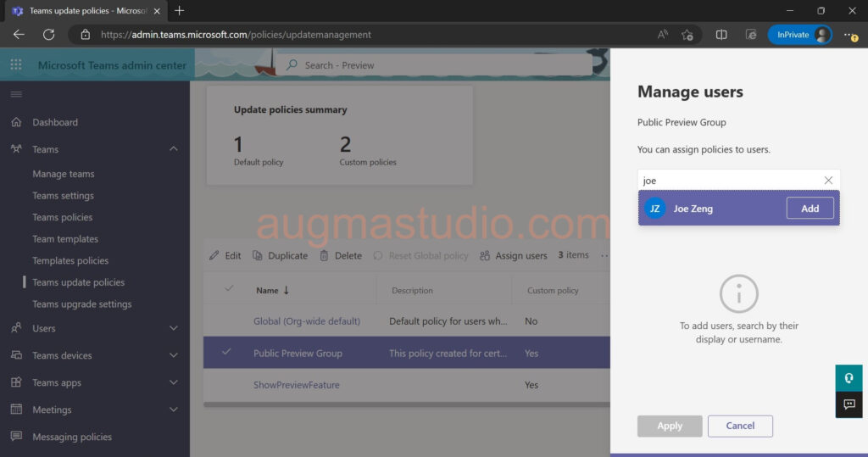The width and height of the screenshot is (868, 457).
Task: Collapse the hamburger navigation menu
Action: (x=16, y=94)
